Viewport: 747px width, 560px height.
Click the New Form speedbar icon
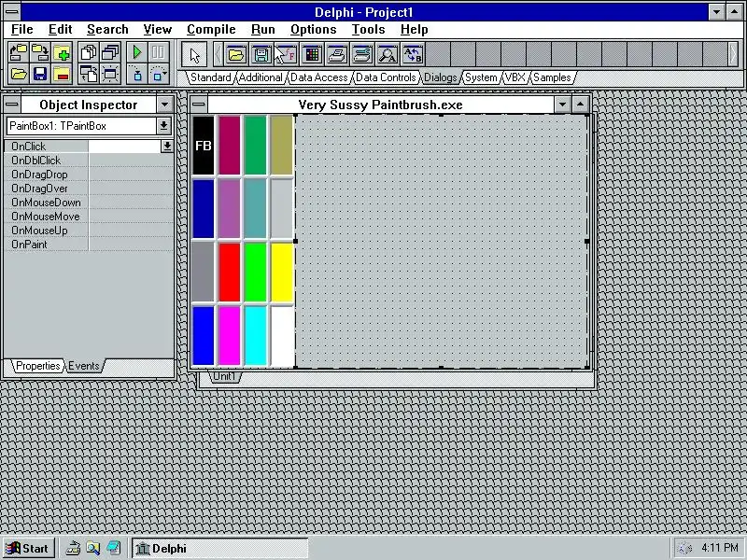(x=110, y=74)
